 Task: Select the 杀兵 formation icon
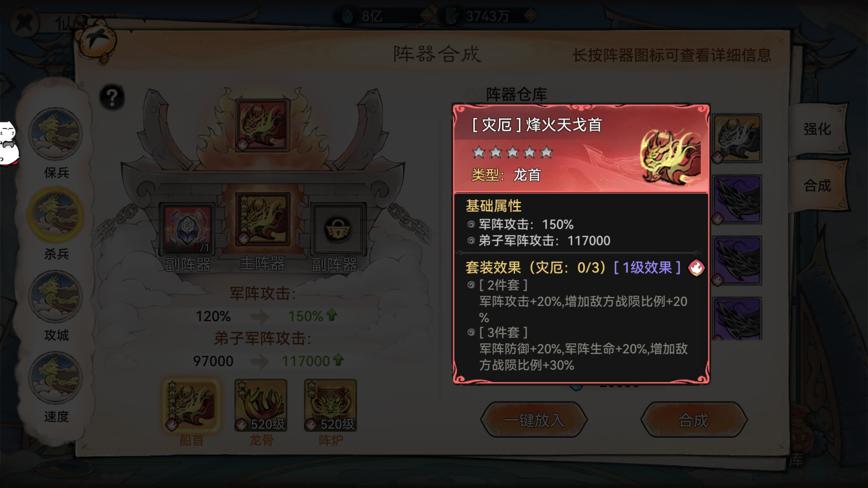point(56,215)
